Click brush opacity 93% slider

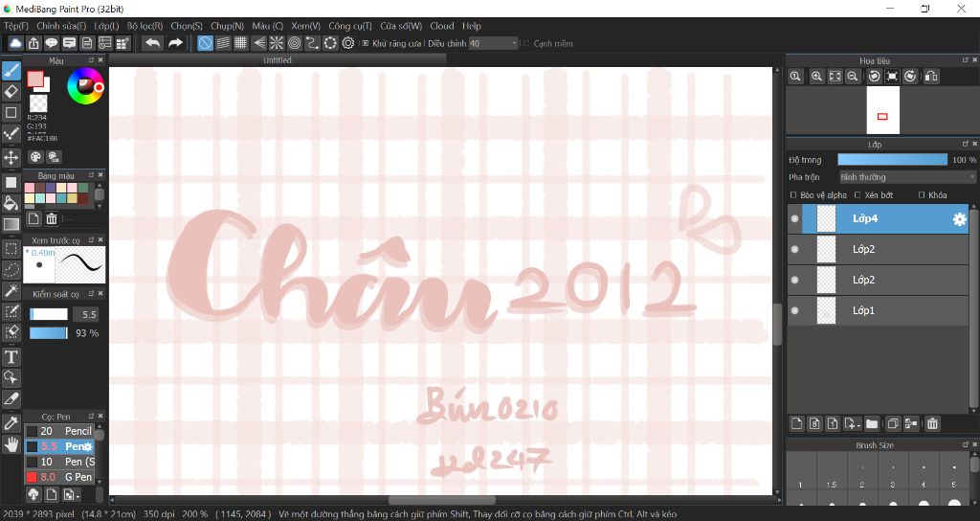click(49, 333)
